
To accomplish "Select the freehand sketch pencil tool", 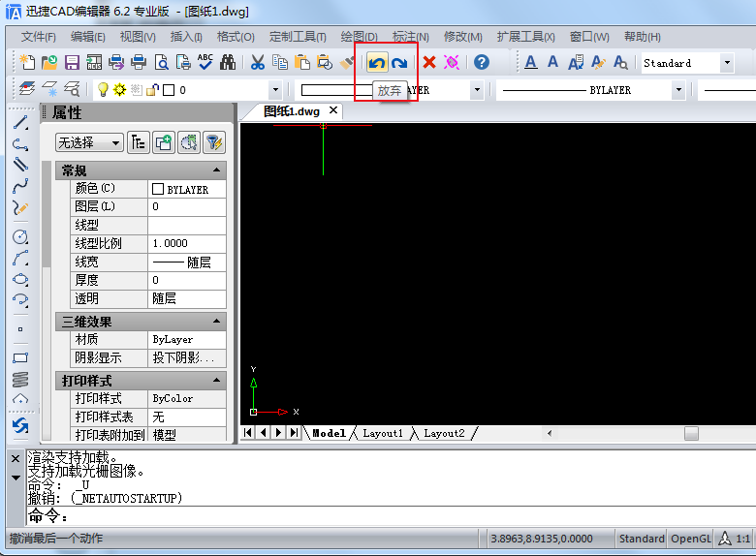I will [x=20, y=207].
